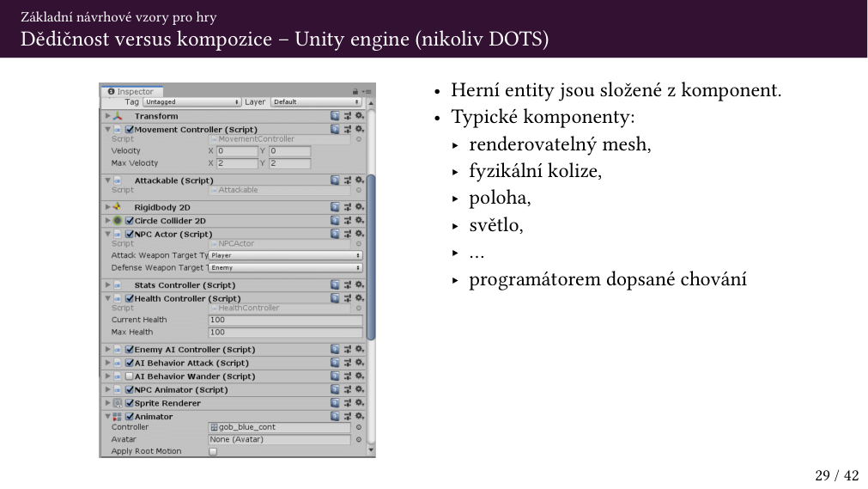Open gear menu for Circle Collider 2D
868x489 pixels.
(359, 220)
